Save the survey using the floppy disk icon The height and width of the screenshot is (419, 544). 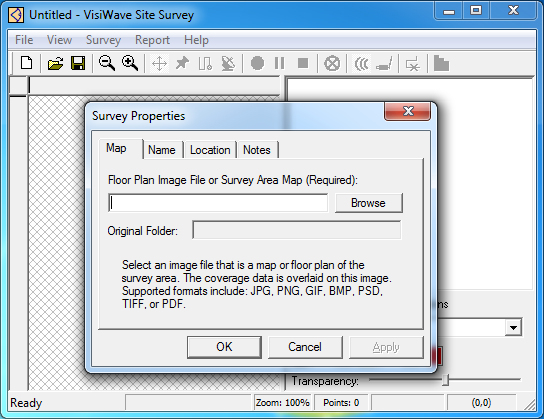tap(78, 63)
